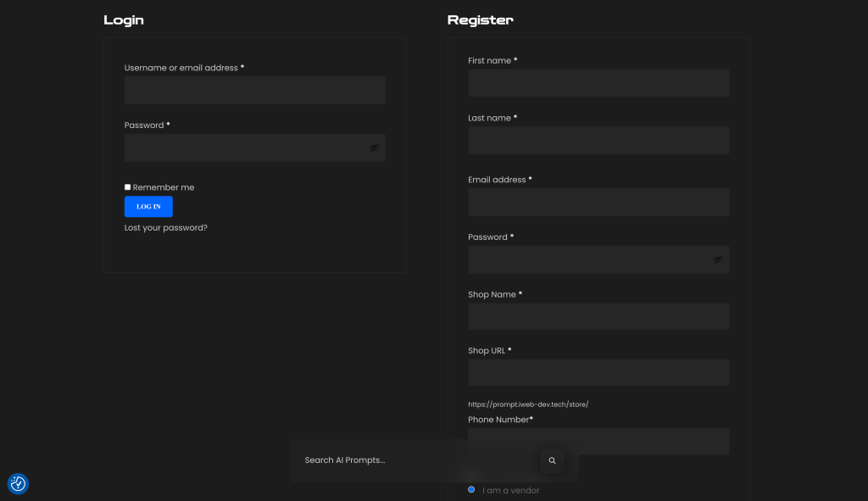Select the Email address field in Register
Screen dimensions: 868x501
click(598, 202)
